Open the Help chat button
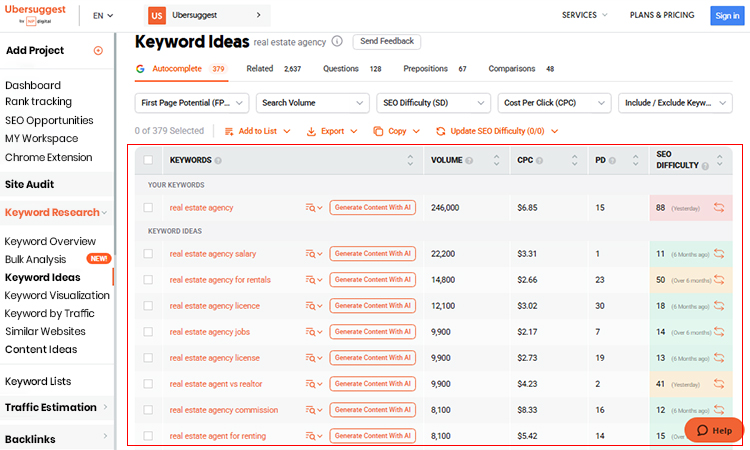Screen dimensions: 750x450 click(714, 430)
